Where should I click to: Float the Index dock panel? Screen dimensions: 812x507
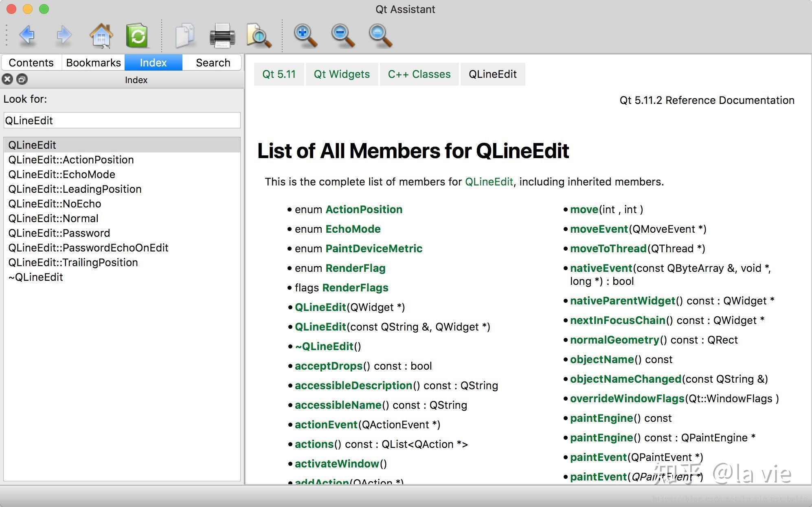[22, 79]
